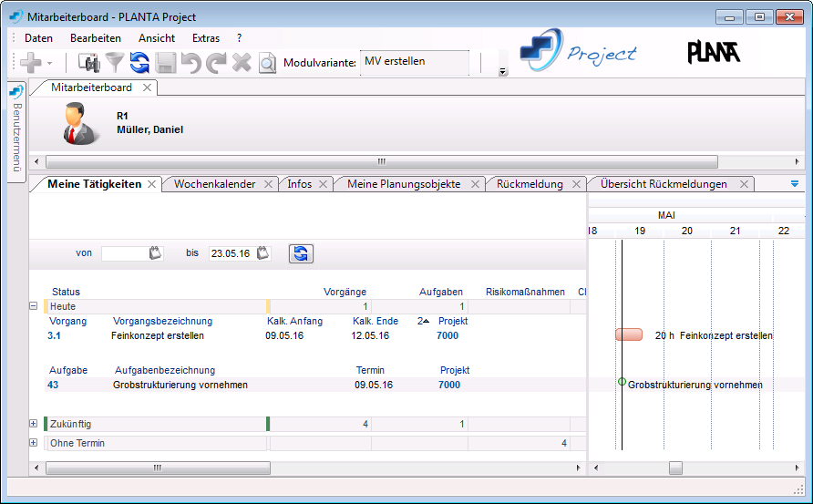Image resolution: width=813 pixels, height=504 pixels.
Task: Open the Bearbeiten menu
Action: click(96, 38)
